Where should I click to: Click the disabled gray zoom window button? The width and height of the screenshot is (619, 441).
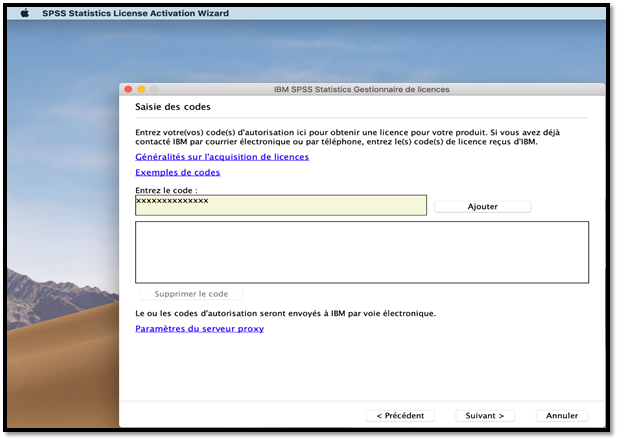click(x=154, y=89)
